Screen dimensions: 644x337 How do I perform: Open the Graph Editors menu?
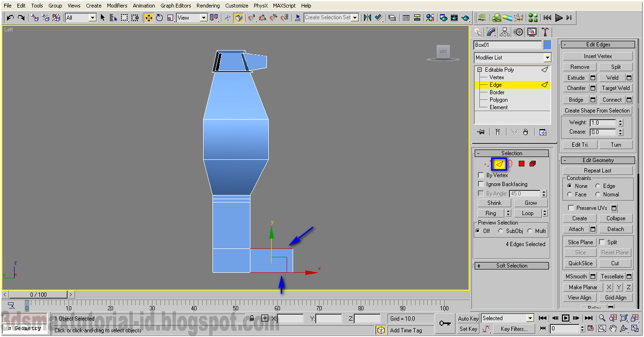point(175,5)
